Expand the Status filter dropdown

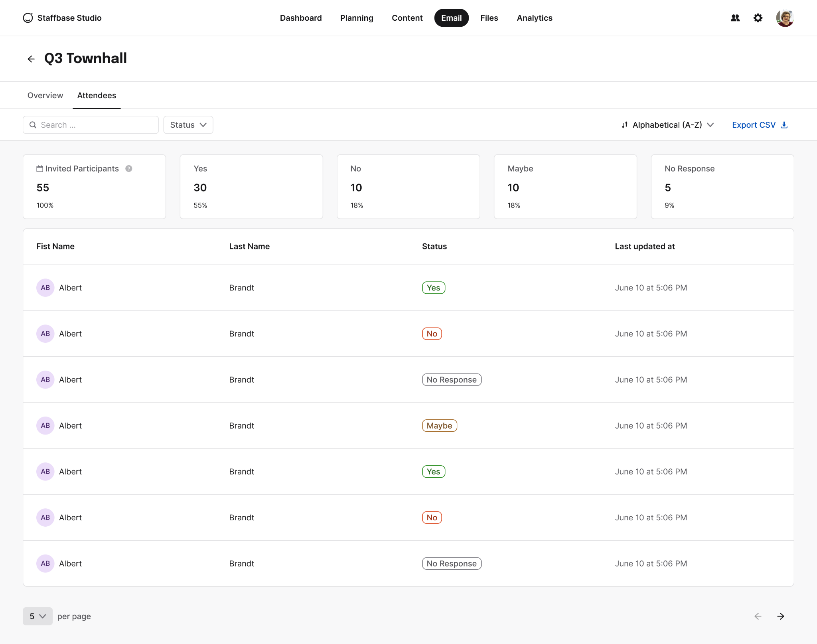tap(188, 125)
